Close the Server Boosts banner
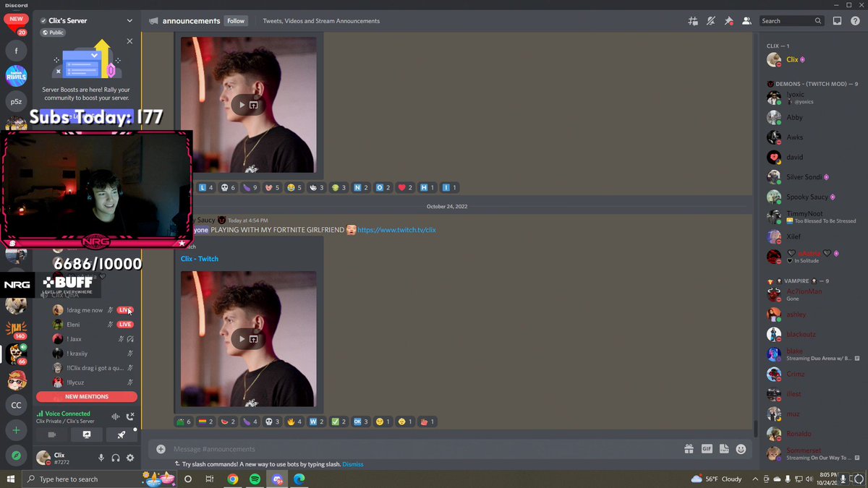 [129, 41]
